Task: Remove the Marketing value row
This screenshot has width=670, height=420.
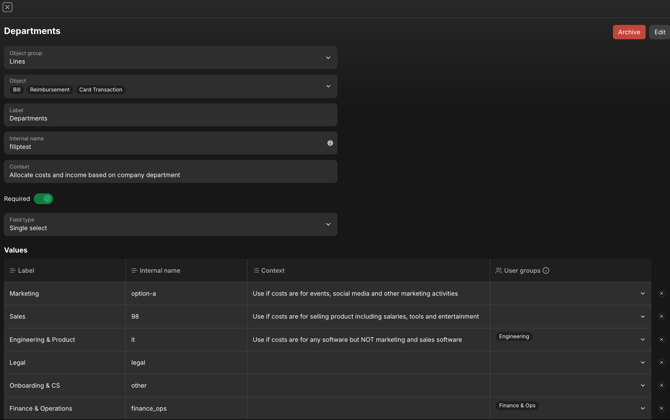Action: tap(661, 294)
